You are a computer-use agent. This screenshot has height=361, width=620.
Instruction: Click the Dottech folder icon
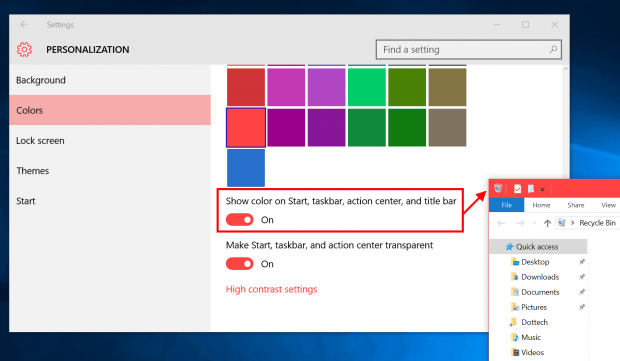(x=514, y=322)
